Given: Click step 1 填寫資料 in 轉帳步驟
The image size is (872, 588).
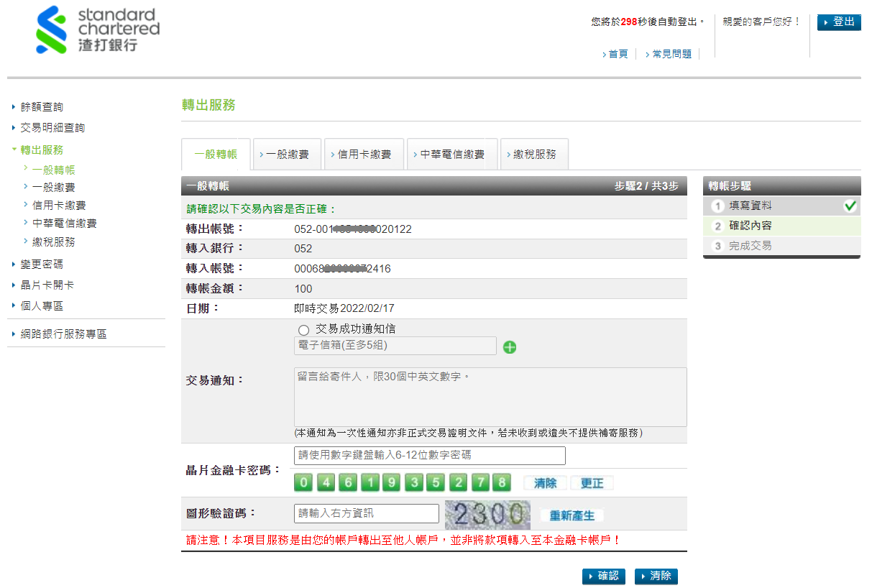Looking at the screenshot, I should pyautogui.click(x=781, y=206).
